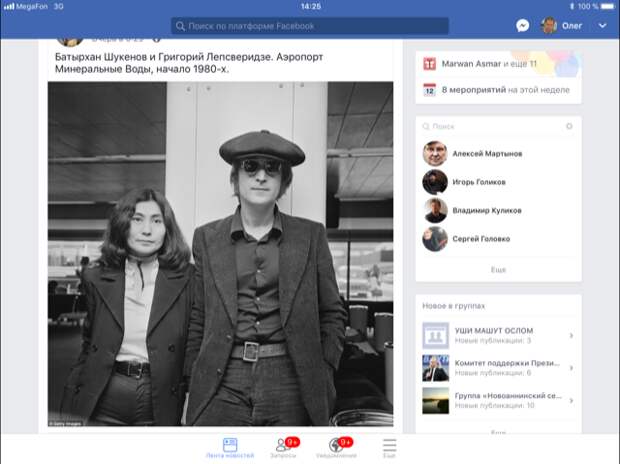The height and width of the screenshot is (464, 620).
Task: Open the contacts settings gear icon
Action: [x=569, y=126]
